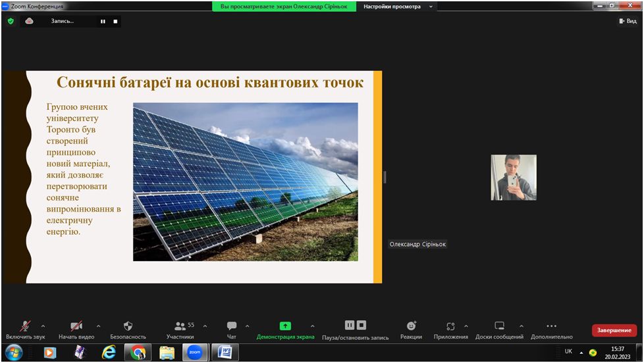This screenshot has height=363, width=644.
Task: Click the green tray icon beside the clock
Action: pyautogui.click(x=593, y=352)
